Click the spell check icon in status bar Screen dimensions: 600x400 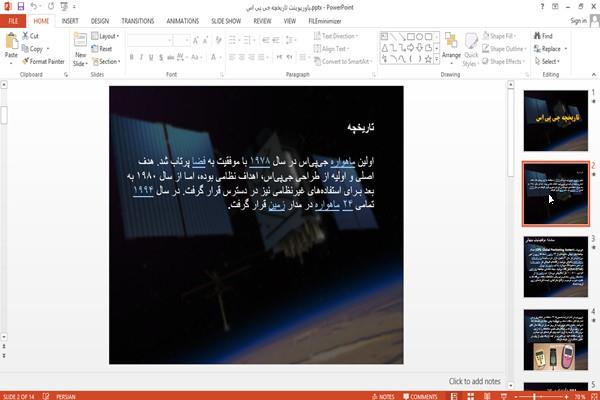(x=46, y=396)
